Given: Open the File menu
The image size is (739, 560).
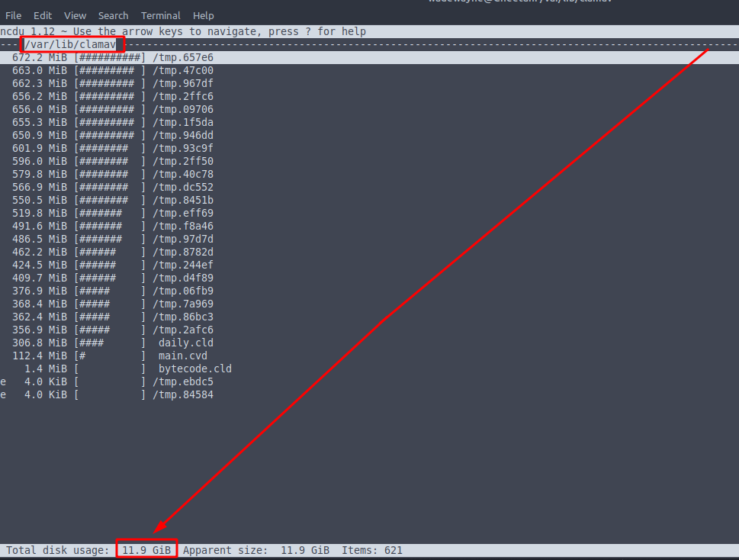Looking at the screenshot, I should [13, 15].
